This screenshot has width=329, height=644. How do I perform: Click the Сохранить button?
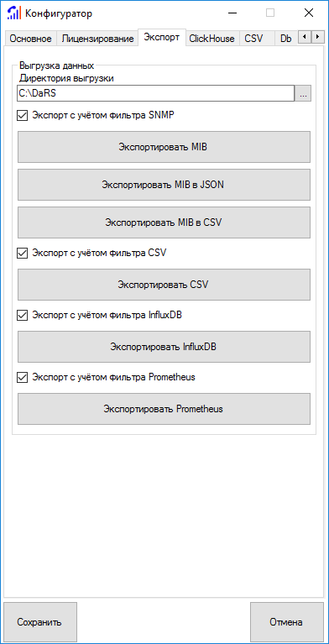[39, 622]
